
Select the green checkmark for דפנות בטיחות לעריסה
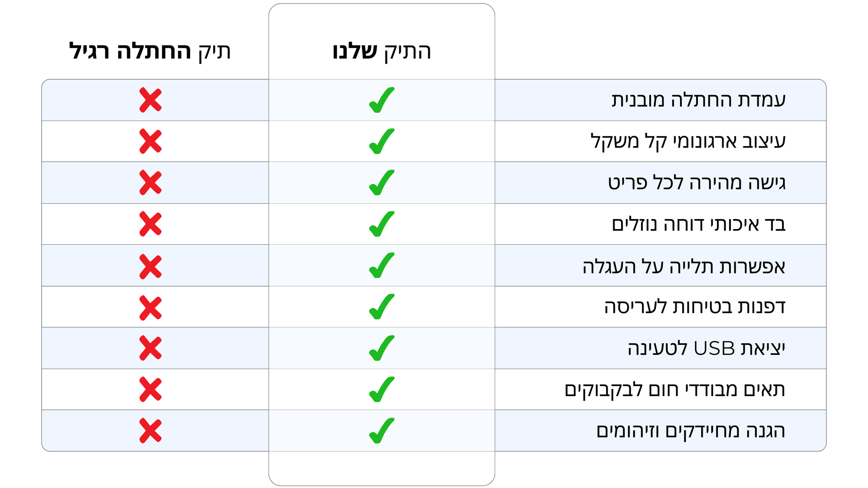coord(381,307)
